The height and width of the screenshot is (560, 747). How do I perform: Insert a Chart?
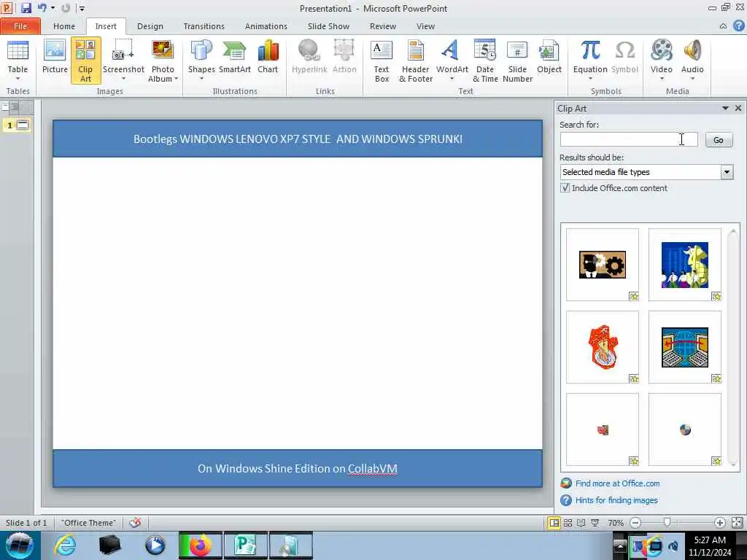pyautogui.click(x=268, y=61)
